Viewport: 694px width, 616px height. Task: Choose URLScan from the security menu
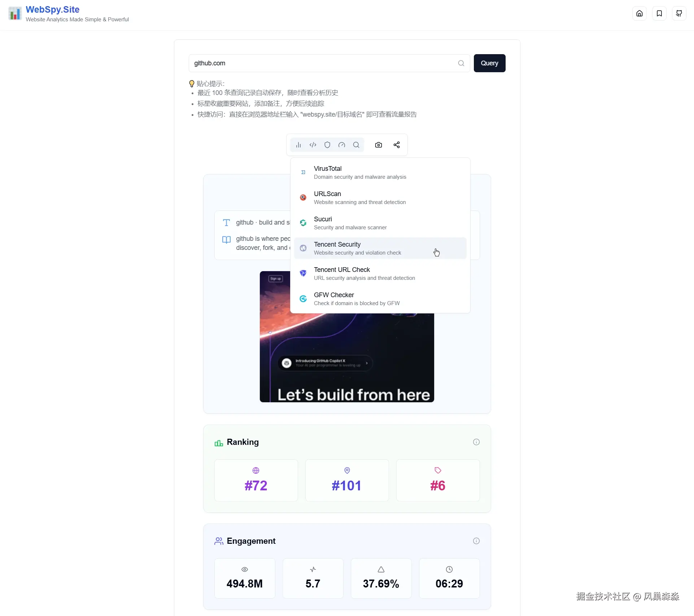pyautogui.click(x=380, y=198)
